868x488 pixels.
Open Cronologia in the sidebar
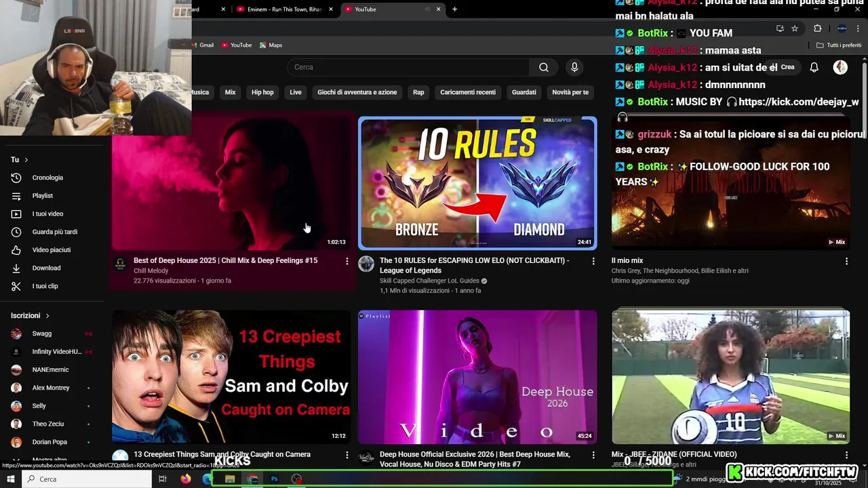tap(47, 178)
